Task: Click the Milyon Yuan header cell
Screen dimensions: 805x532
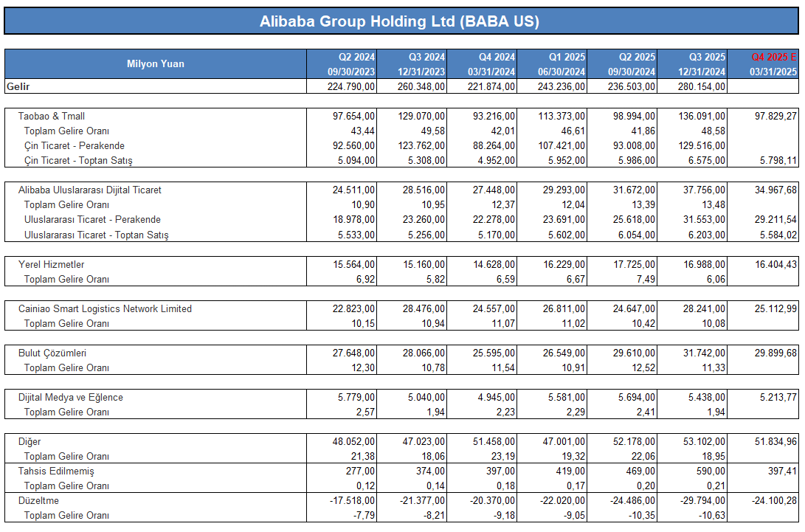Action: pos(156,63)
